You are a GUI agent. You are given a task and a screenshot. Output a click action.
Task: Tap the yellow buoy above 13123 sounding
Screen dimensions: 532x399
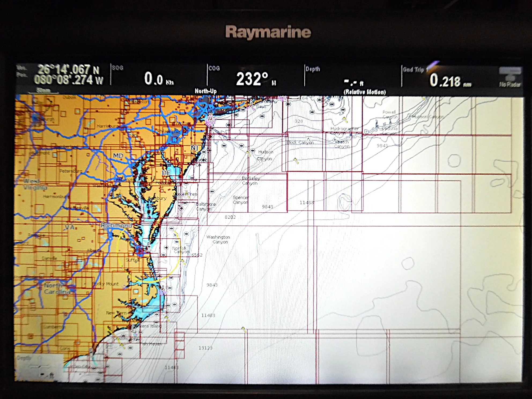click(243, 329)
